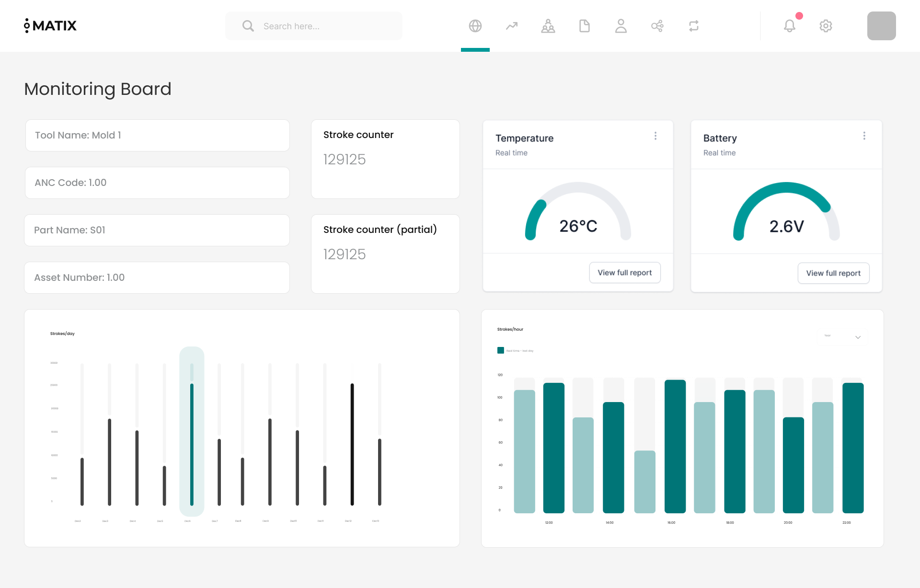Click the document file icon

pos(584,26)
